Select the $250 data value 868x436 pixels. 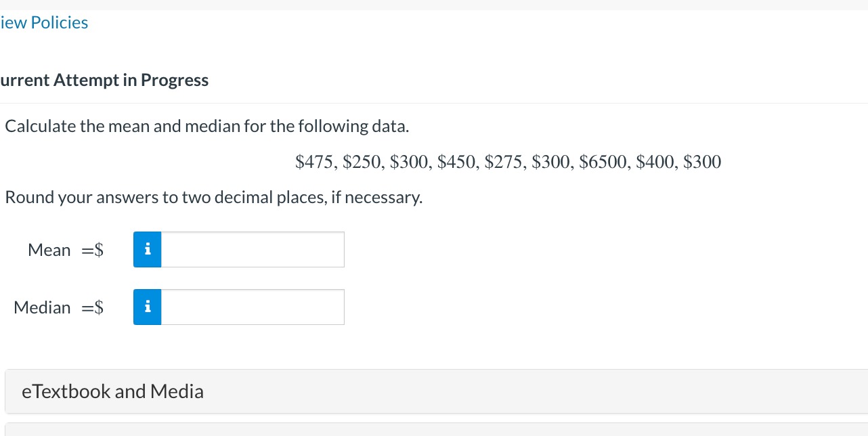(362, 162)
